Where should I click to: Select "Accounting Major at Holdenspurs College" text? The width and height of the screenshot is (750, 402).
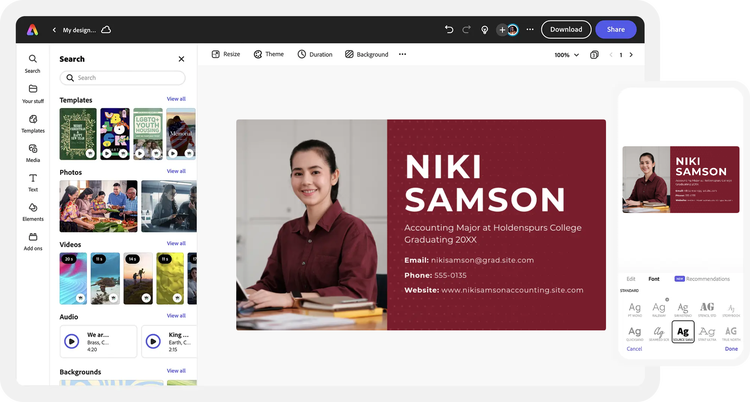coord(493,228)
